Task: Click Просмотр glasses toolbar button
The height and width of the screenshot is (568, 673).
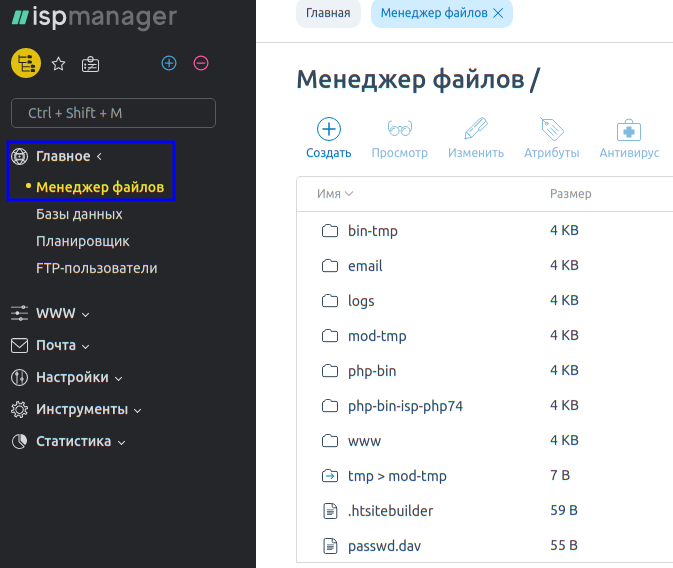Action: click(400, 138)
